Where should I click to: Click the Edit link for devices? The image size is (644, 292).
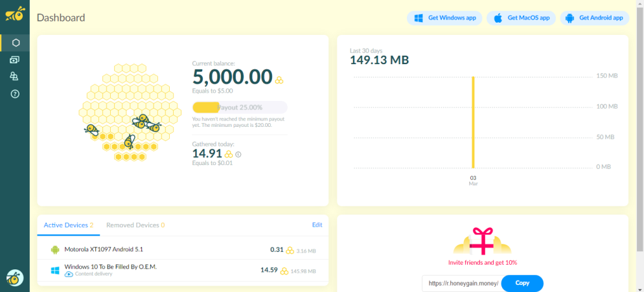click(317, 225)
